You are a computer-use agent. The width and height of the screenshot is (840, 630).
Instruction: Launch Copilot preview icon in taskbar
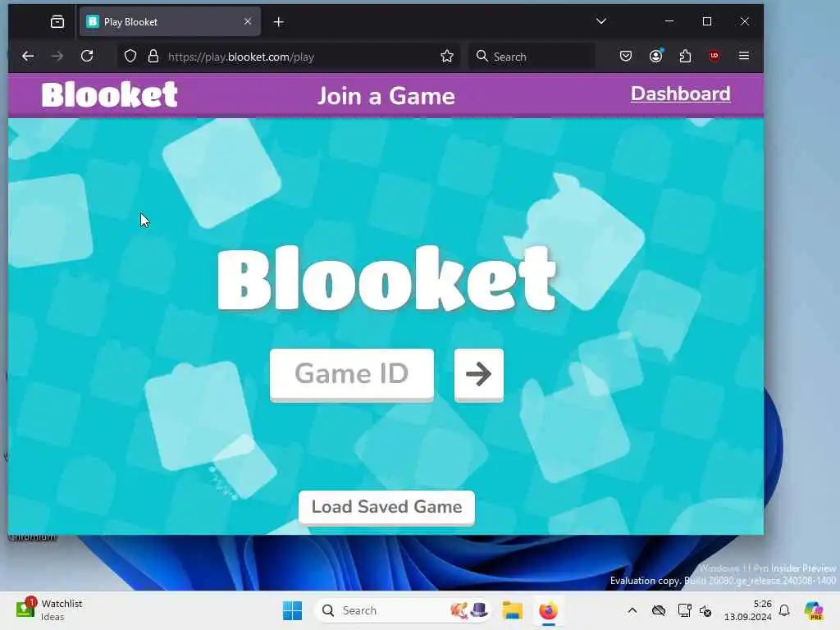coord(814,610)
